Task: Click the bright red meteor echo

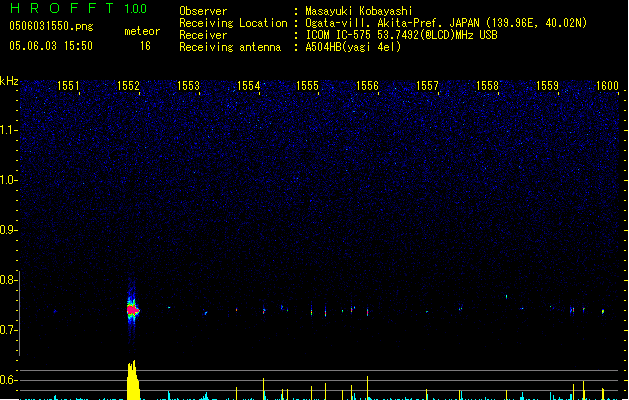Action: click(x=132, y=310)
